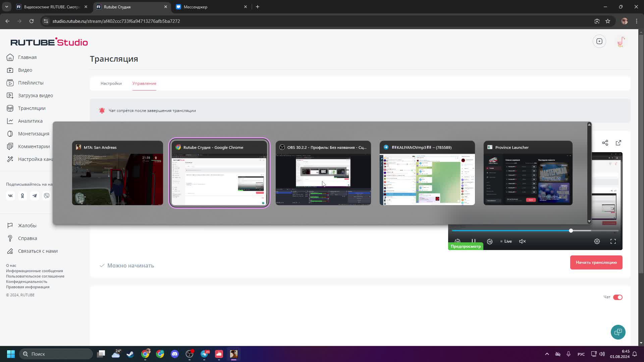Open Аналитика in the sidebar menu
Screen dimensions: 644x362
coord(30,121)
